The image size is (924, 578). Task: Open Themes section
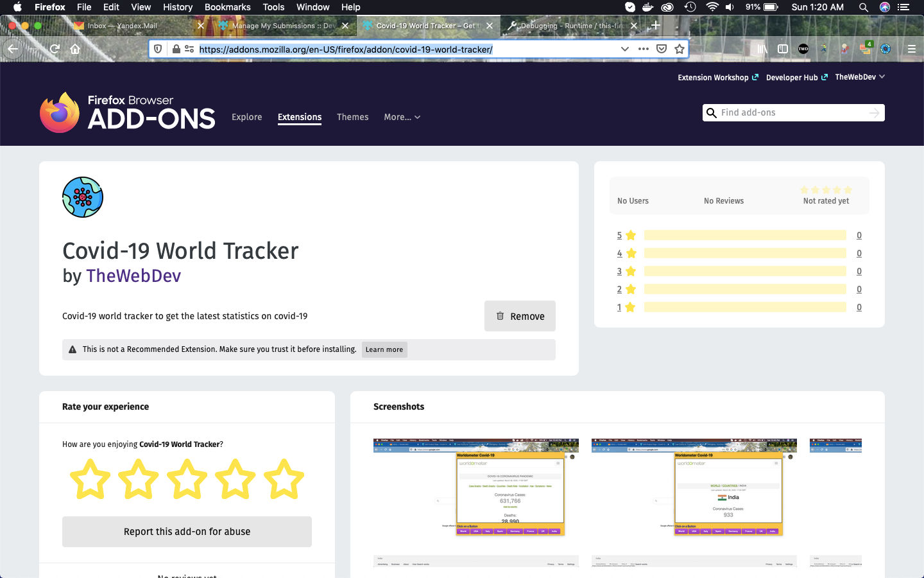(x=353, y=117)
